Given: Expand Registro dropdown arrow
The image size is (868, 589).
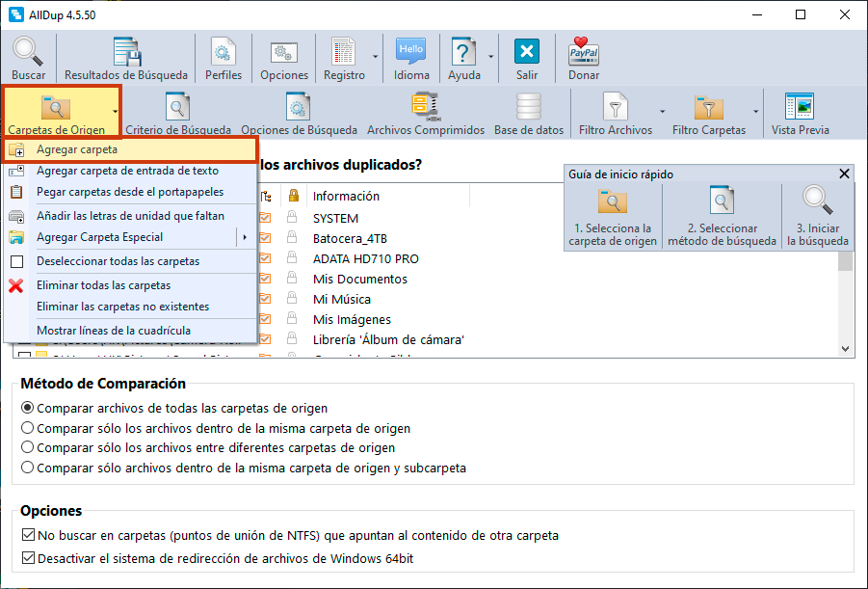Looking at the screenshot, I should click(x=375, y=57).
